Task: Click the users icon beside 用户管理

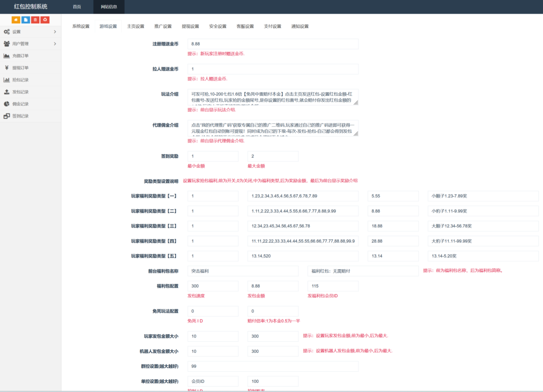Action: coord(6,43)
